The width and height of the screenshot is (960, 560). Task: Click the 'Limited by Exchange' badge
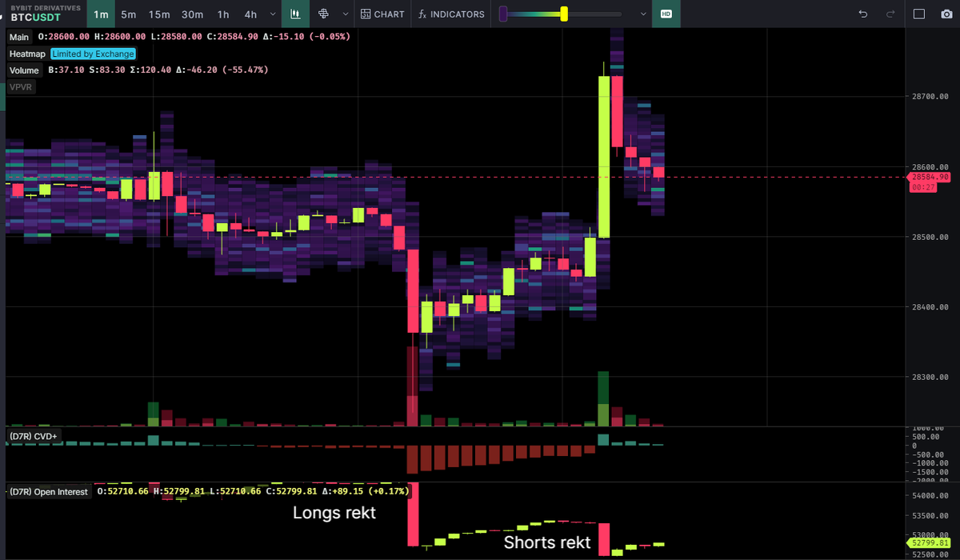click(x=94, y=54)
